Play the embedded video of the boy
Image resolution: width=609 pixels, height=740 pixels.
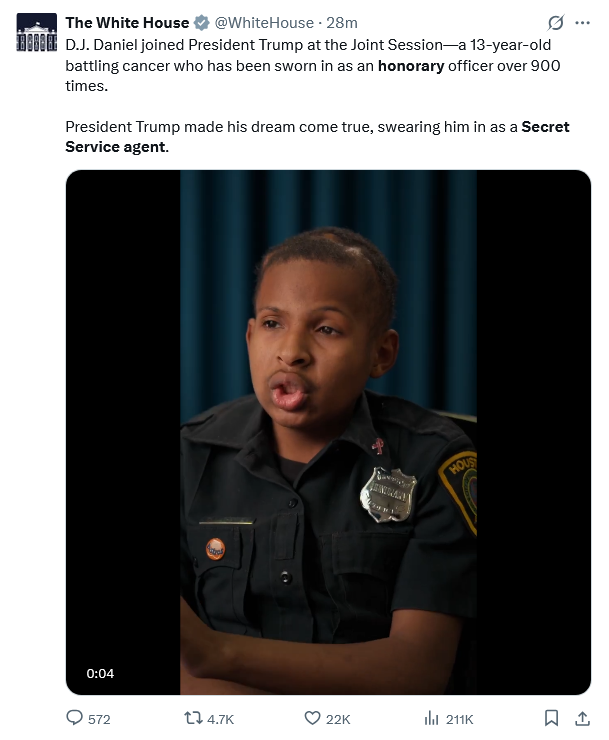pos(328,432)
